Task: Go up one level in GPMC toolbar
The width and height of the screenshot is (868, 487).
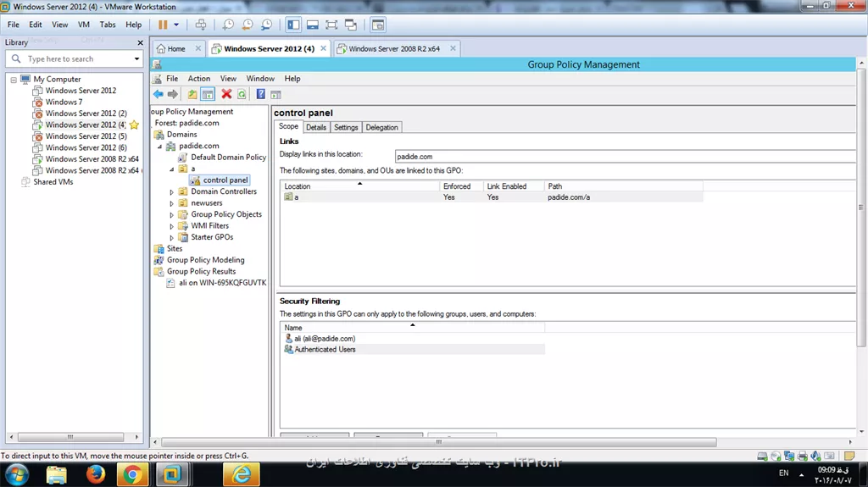Action: tap(192, 94)
